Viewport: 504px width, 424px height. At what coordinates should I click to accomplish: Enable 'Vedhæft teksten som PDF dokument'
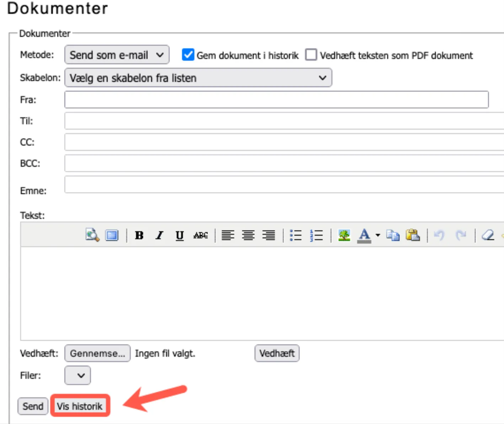pos(311,55)
